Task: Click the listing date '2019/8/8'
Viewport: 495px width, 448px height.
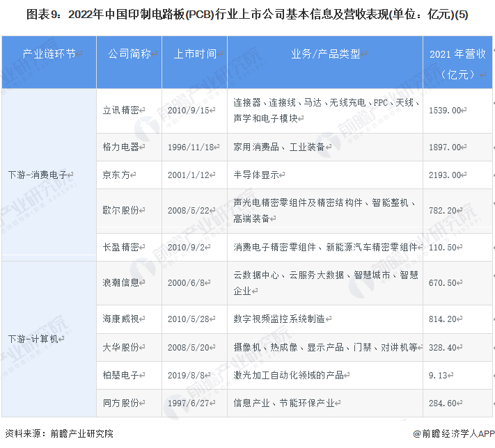Action: pos(187,376)
